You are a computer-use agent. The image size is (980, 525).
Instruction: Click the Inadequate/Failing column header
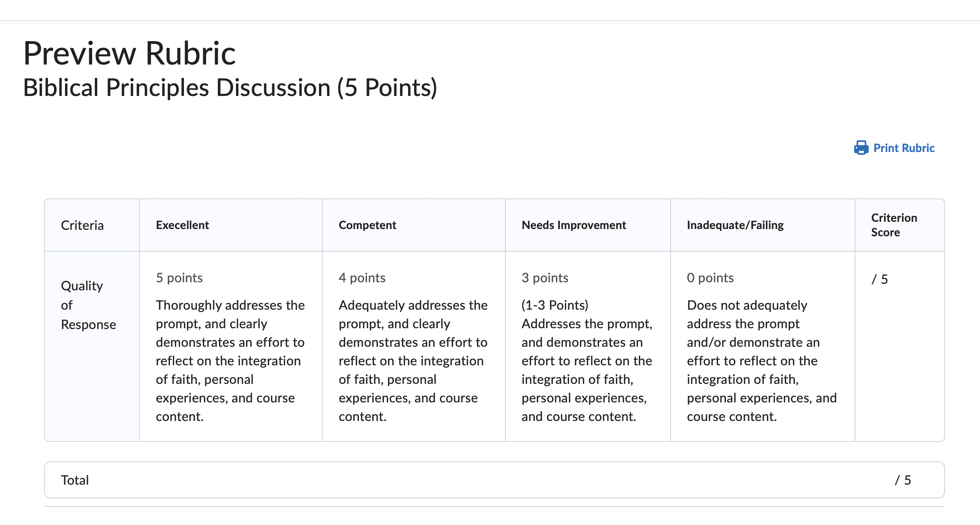(735, 225)
